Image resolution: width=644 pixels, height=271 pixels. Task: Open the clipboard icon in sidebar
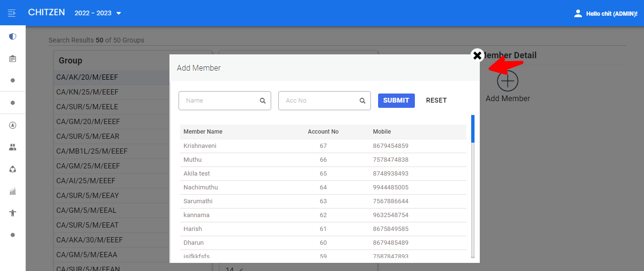click(x=13, y=59)
